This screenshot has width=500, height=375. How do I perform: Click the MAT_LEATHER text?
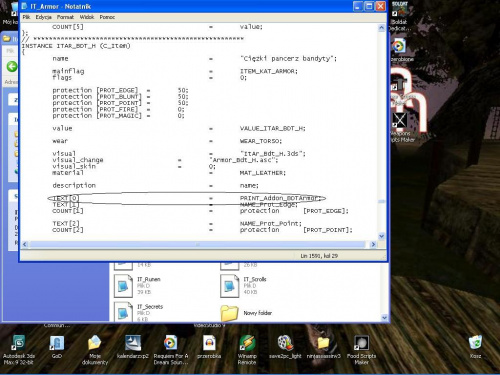(x=263, y=173)
